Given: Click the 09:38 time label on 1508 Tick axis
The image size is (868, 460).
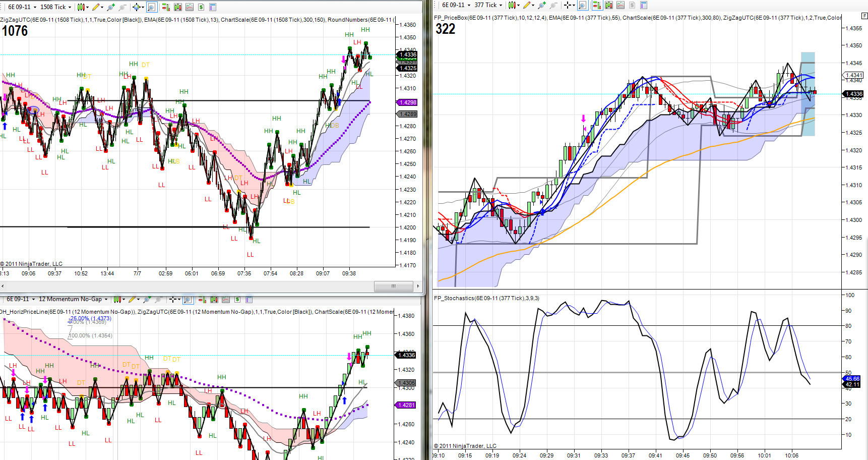Looking at the screenshot, I should [349, 273].
